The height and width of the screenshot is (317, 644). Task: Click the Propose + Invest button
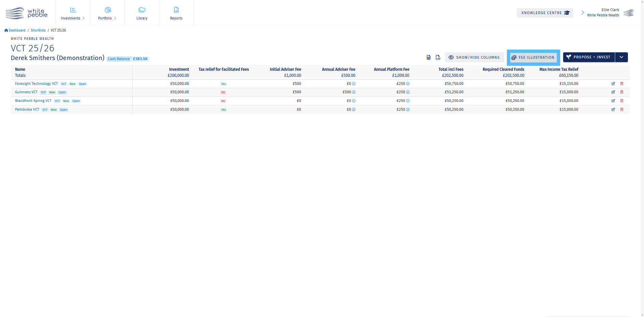(x=589, y=57)
